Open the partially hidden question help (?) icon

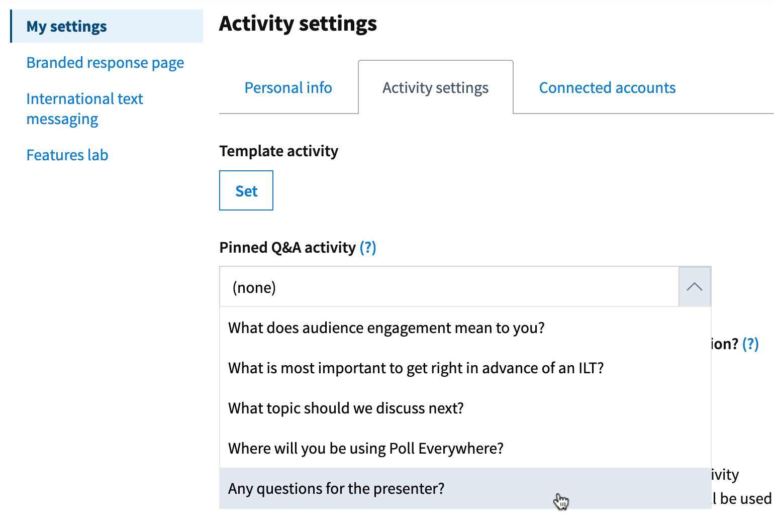click(750, 344)
